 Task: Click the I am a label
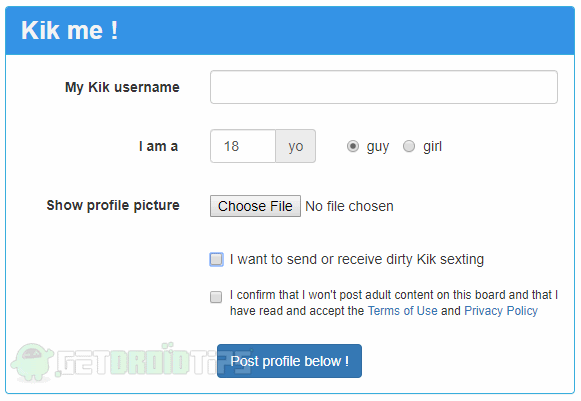[159, 146]
